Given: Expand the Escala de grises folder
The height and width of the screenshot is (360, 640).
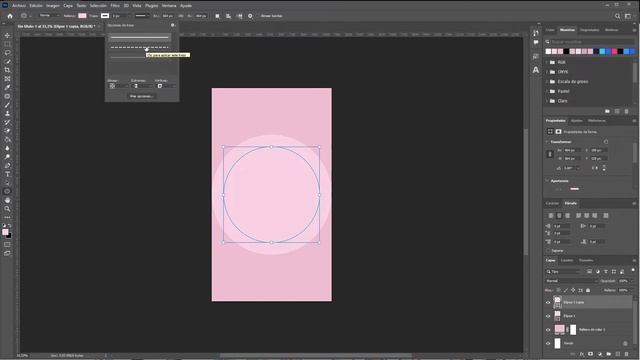Looking at the screenshot, I should 547,82.
